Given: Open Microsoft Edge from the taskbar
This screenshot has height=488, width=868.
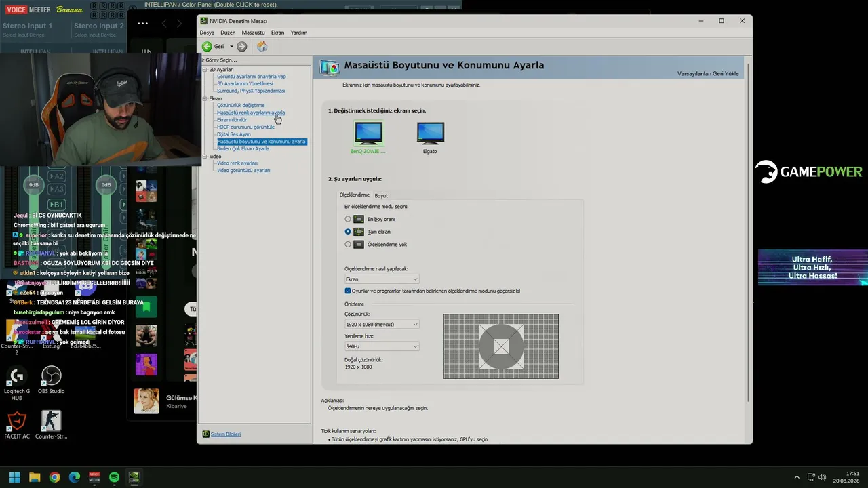Looking at the screenshot, I should pyautogui.click(x=75, y=477).
